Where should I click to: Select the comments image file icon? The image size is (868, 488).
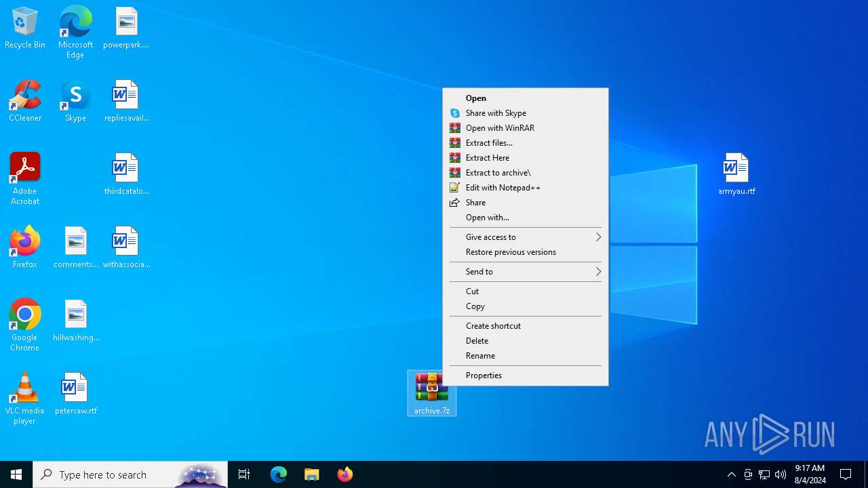(76, 247)
